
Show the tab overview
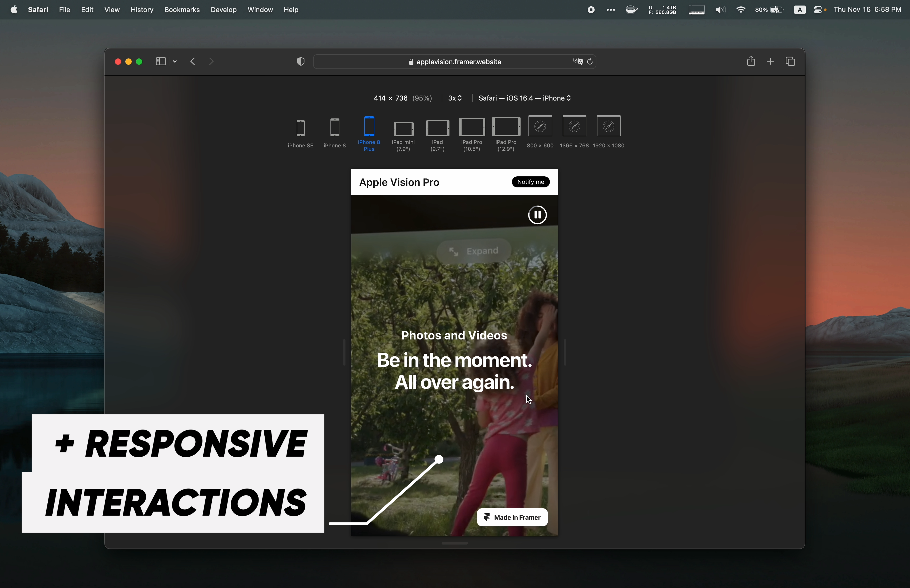coord(790,62)
